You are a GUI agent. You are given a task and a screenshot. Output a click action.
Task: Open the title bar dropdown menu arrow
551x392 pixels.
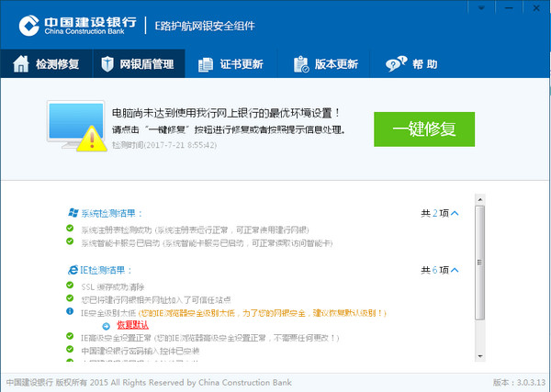[x=481, y=7]
